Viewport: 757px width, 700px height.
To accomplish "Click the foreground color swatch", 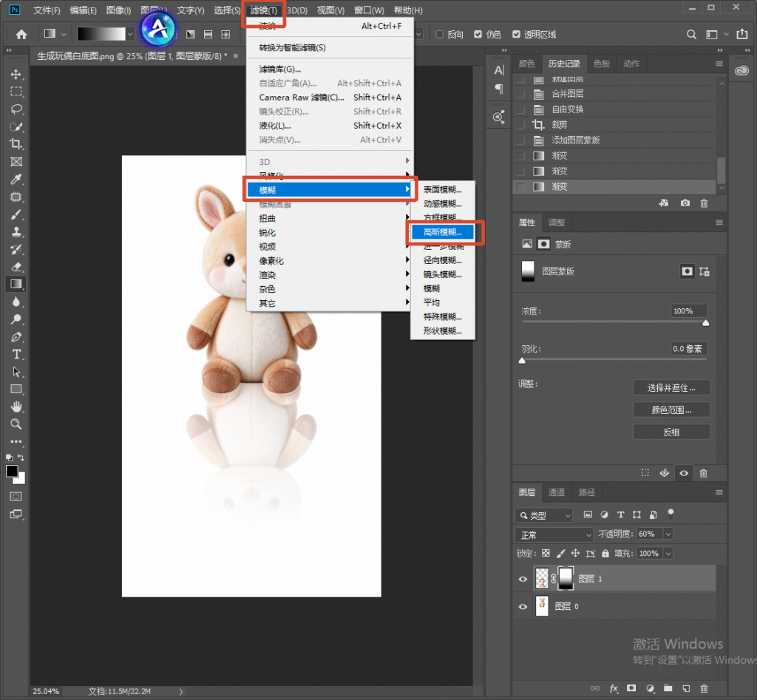I will pos(12,471).
